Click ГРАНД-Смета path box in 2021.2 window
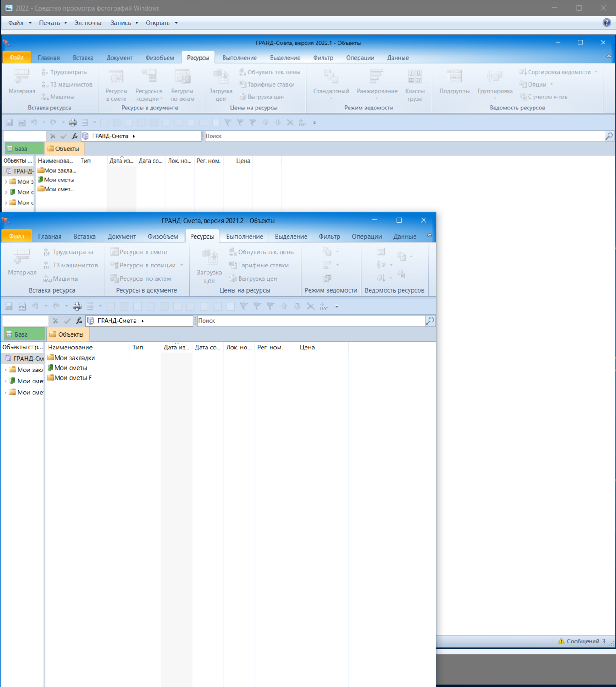 coord(139,321)
